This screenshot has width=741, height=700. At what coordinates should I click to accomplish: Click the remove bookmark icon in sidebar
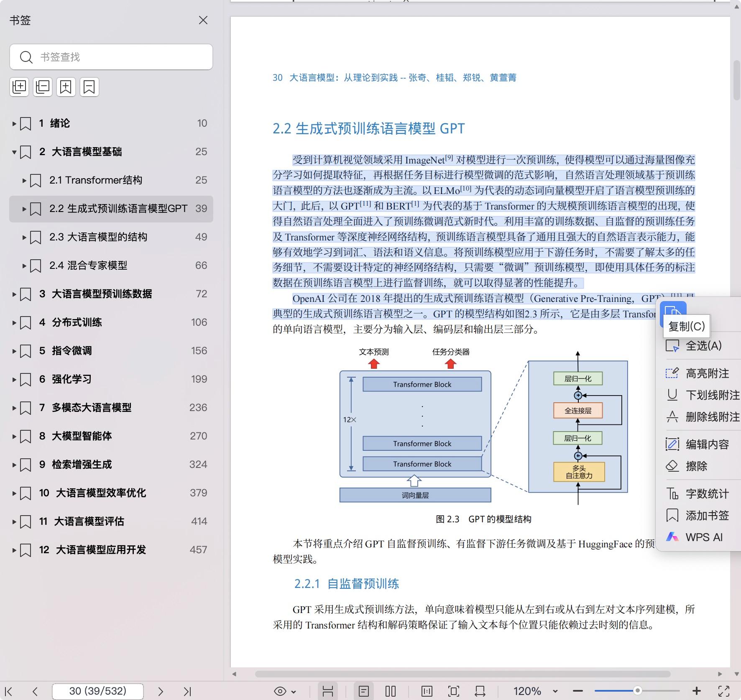[x=89, y=87]
